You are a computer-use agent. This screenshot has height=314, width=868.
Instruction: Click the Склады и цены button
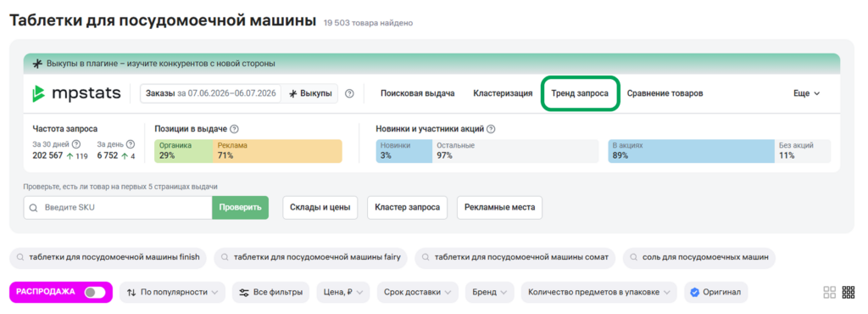[x=320, y=208]
